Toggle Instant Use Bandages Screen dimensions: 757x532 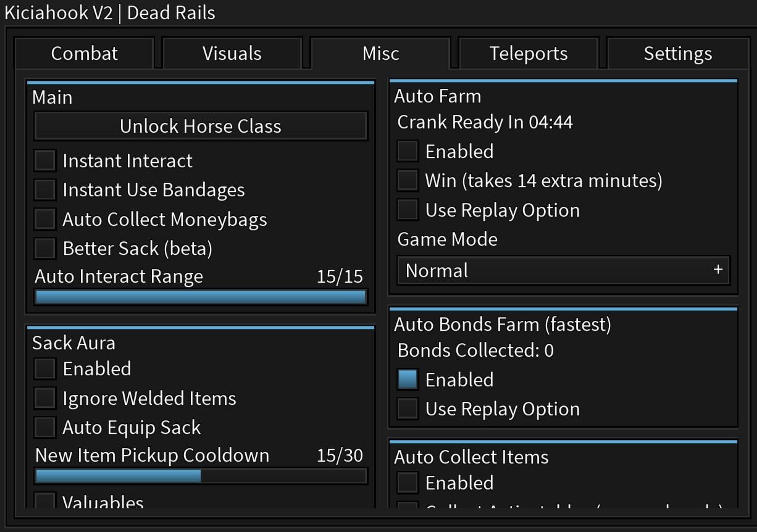45,189
